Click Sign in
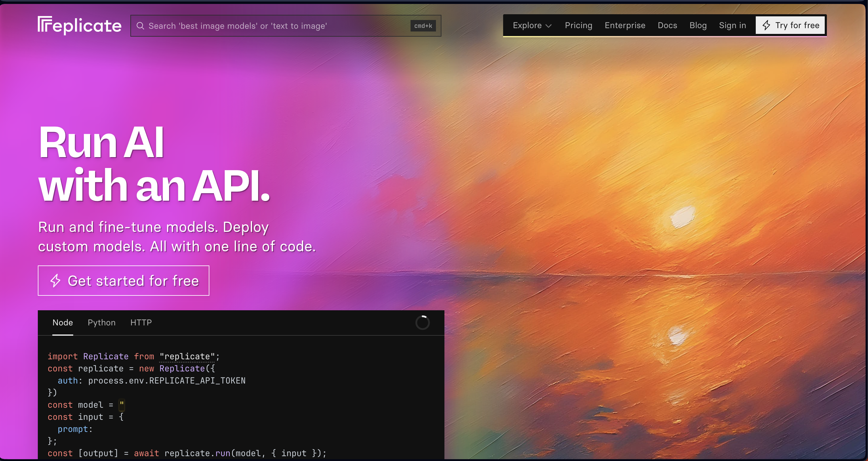This screenshot has width=868, height=461. tap(732, 25)
